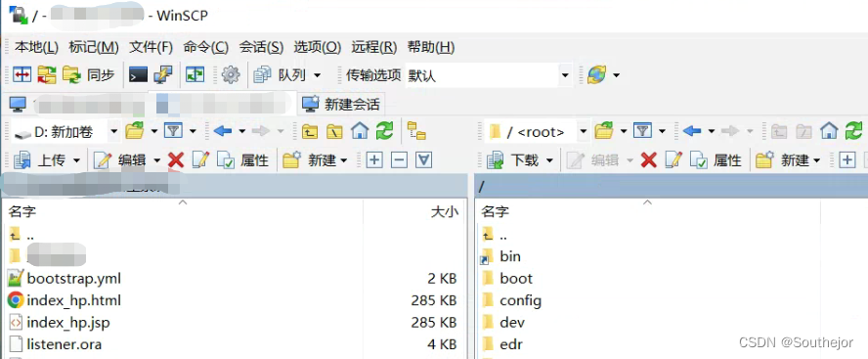
Task: Click the remote panel red delete X icon
Action: [648, 160]
